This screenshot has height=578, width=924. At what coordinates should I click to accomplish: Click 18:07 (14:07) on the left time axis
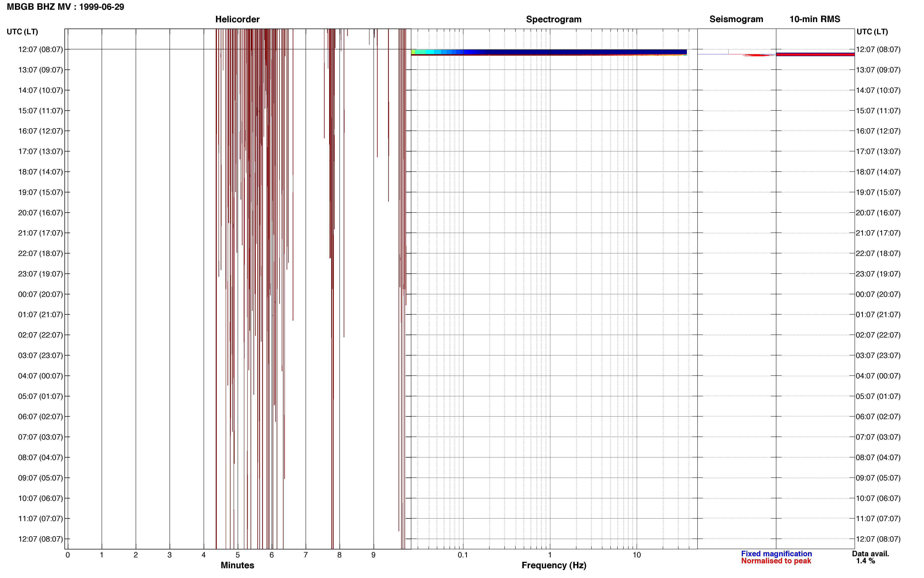tap(41, 172)
